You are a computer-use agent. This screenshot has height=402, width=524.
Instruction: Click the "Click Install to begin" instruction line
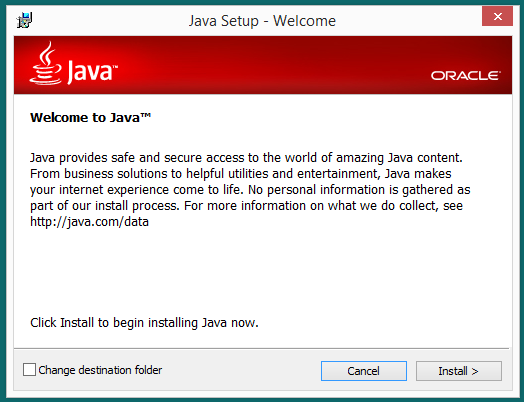(x=144, y=323)
